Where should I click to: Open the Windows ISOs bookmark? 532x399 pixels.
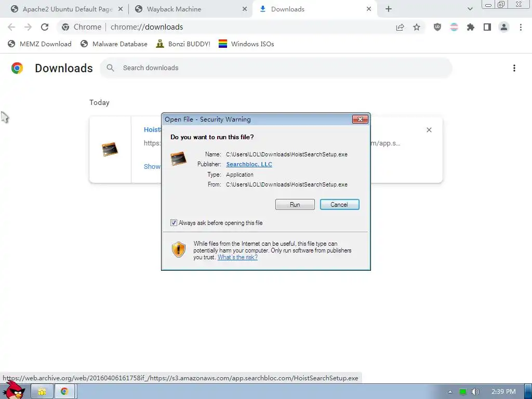[x=246, y=44]
